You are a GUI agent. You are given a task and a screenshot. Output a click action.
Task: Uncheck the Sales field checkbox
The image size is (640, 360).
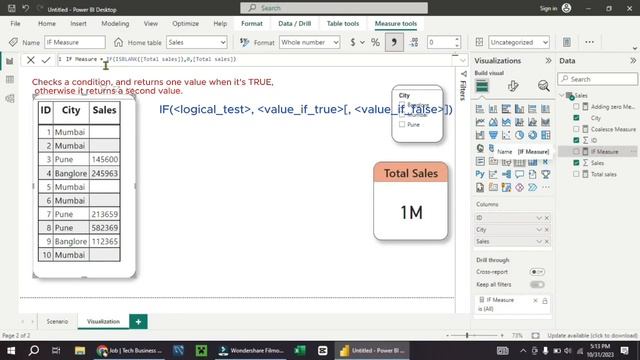(576, 162)
